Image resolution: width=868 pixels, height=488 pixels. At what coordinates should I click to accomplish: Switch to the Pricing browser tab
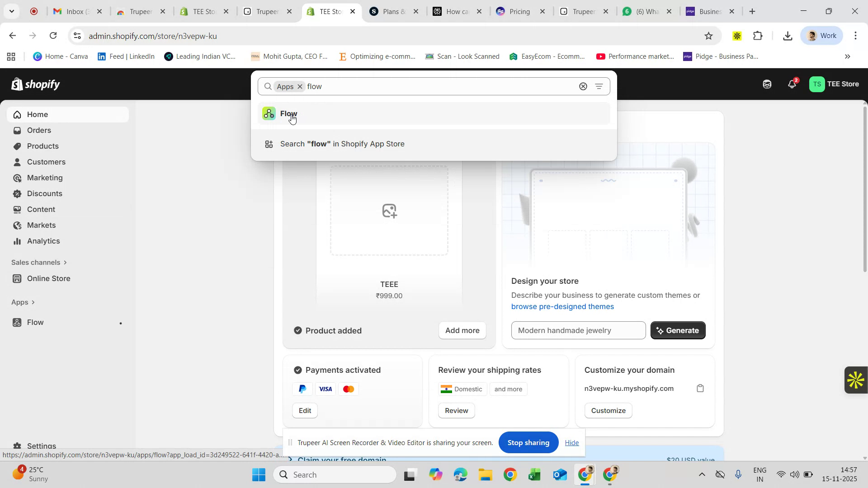(520, 11)
